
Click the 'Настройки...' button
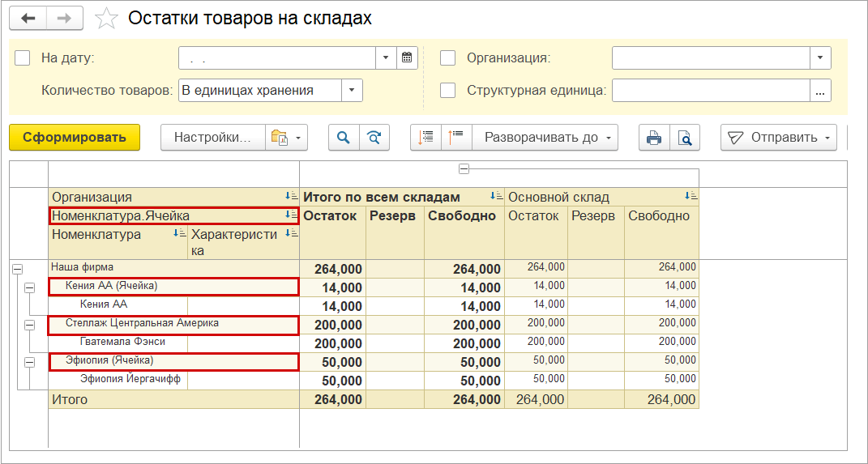pyautogui.click(x=213, y=137)
